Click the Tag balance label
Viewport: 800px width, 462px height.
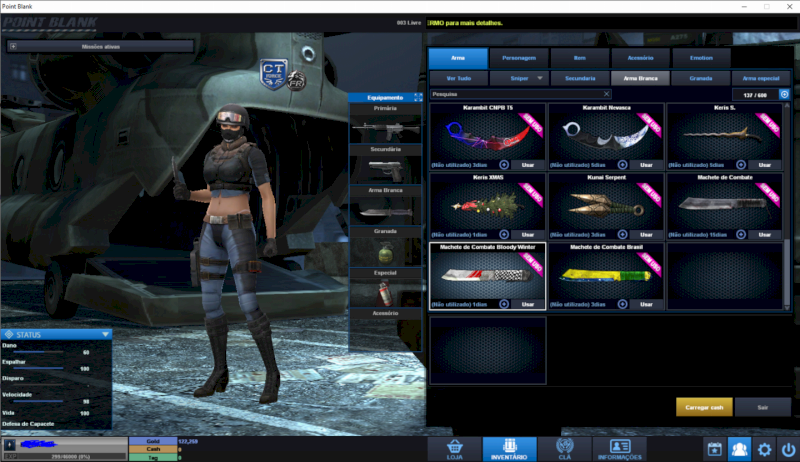[153, 457]
